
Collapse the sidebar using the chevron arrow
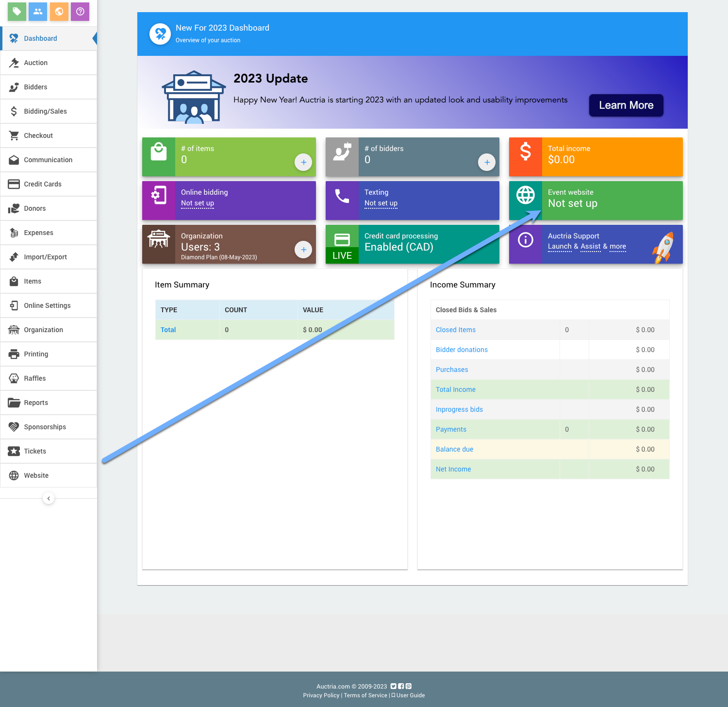pos(49,499)
